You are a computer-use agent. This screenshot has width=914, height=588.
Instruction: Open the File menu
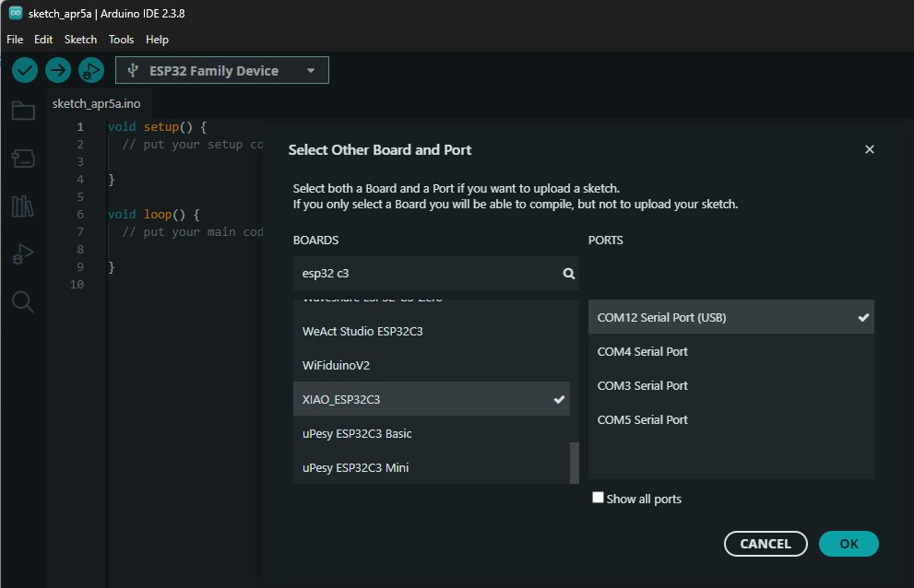(x=15, y=40)
